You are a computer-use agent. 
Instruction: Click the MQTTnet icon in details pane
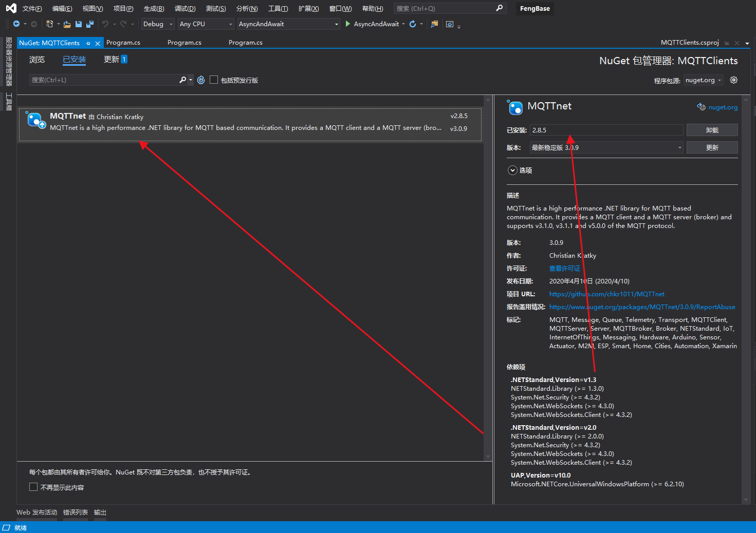tap(515, 107)
